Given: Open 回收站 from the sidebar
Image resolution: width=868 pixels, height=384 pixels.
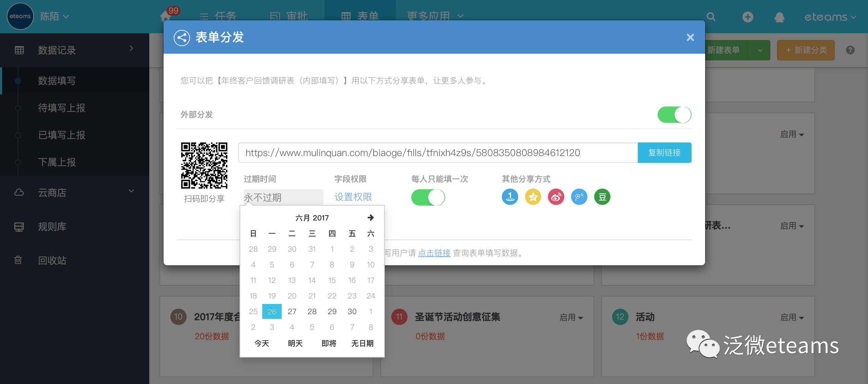Looking at the screenshot, I should coord(52,260).
